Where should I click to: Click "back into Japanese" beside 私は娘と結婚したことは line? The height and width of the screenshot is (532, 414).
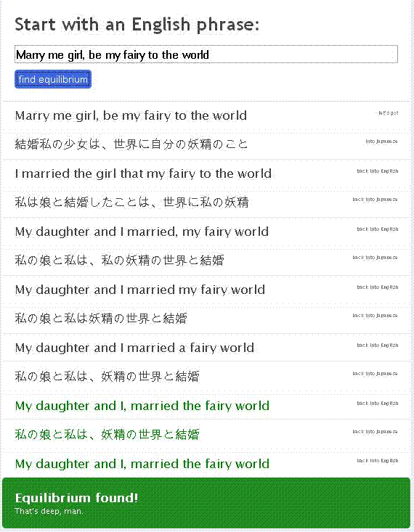(375, 200)
